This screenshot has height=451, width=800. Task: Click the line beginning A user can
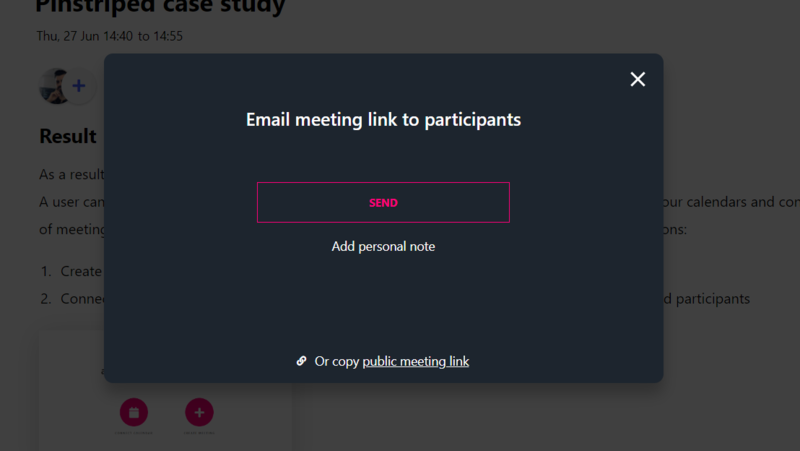point(72,202)
